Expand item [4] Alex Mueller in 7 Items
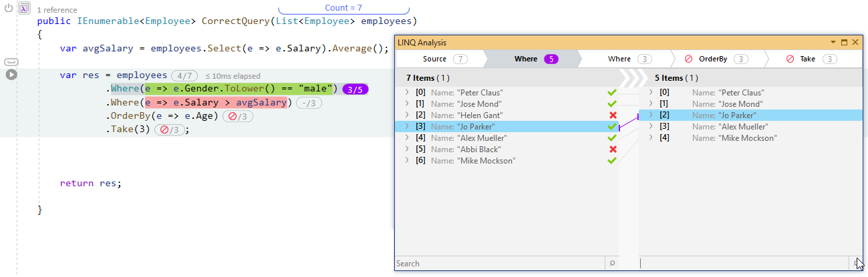Viewport: 868px width, 277px height. click(x=407, y=137)
